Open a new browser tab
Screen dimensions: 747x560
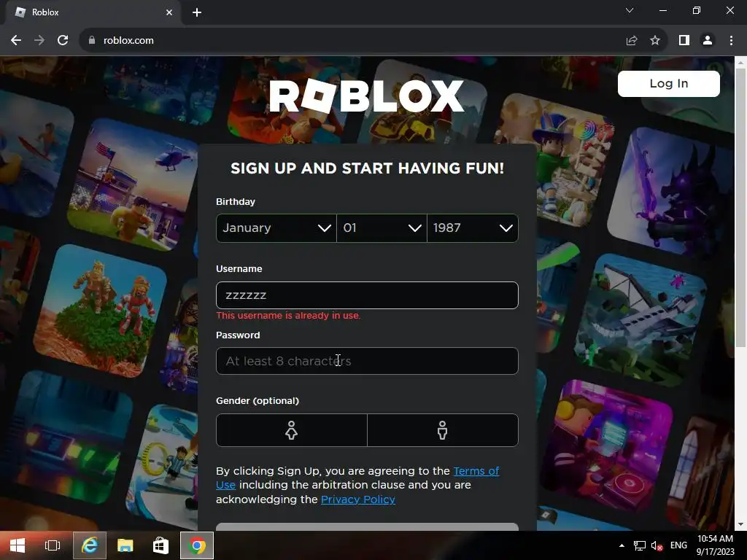(x=197, y=12)
